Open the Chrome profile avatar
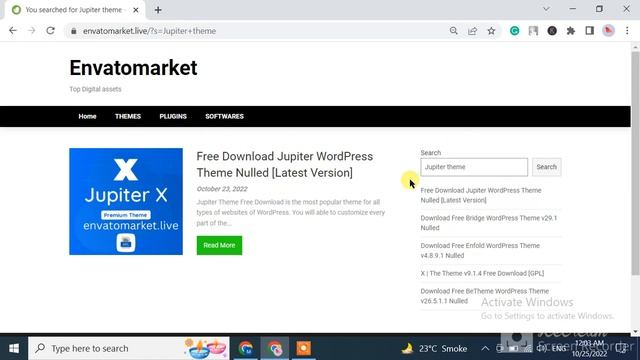The image size is (640, 360). pyautogui.click(x=608, y=31)
